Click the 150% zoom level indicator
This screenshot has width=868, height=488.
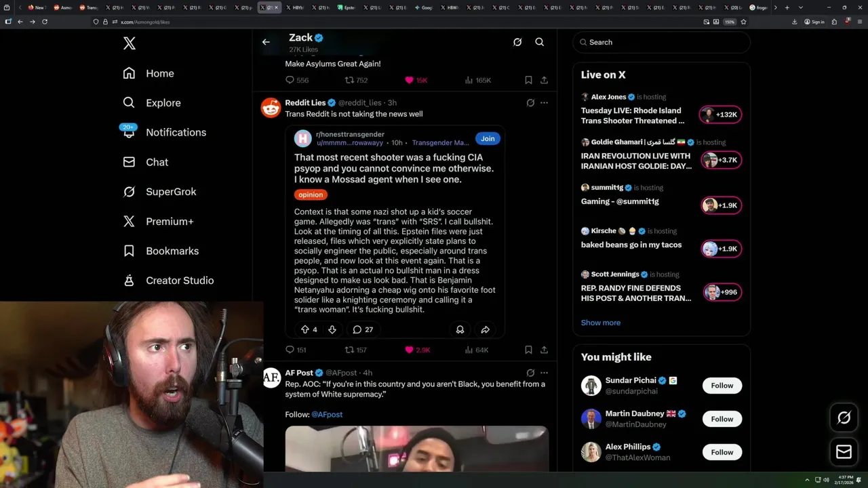[x=730, y=22]
